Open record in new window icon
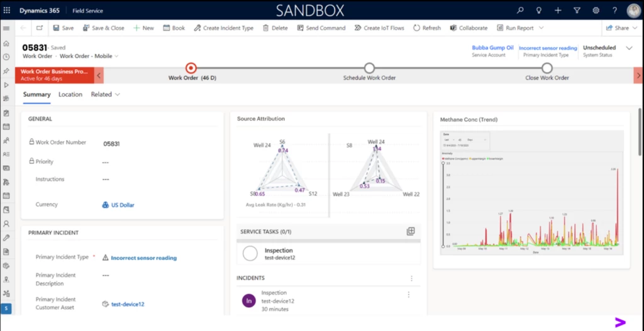The height and width of the screenshot is (331, 644). tap(40, 28)
